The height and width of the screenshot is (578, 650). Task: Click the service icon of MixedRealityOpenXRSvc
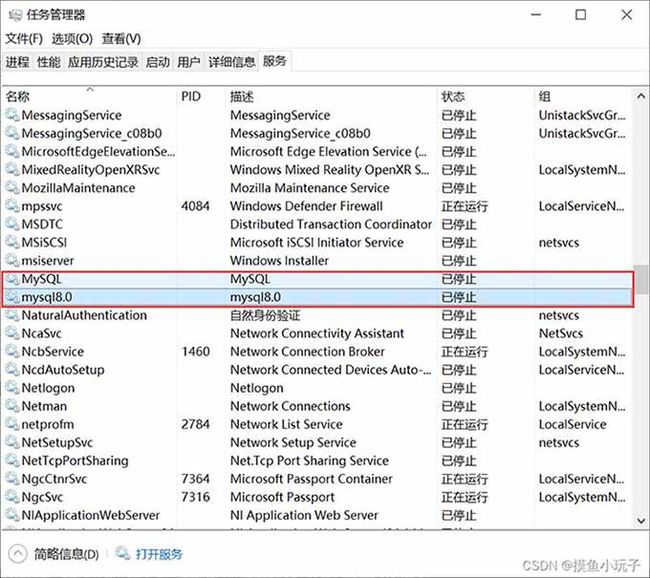[x=12, y=170]
